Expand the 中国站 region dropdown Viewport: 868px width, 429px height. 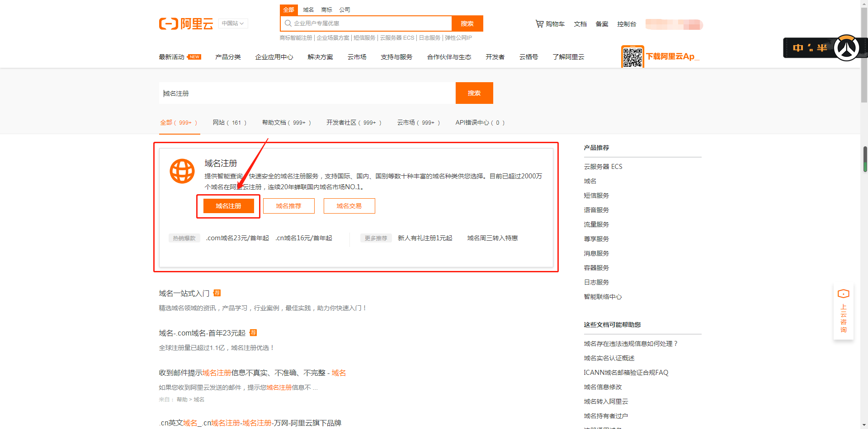pyautogui.click(x=233, y=23)
